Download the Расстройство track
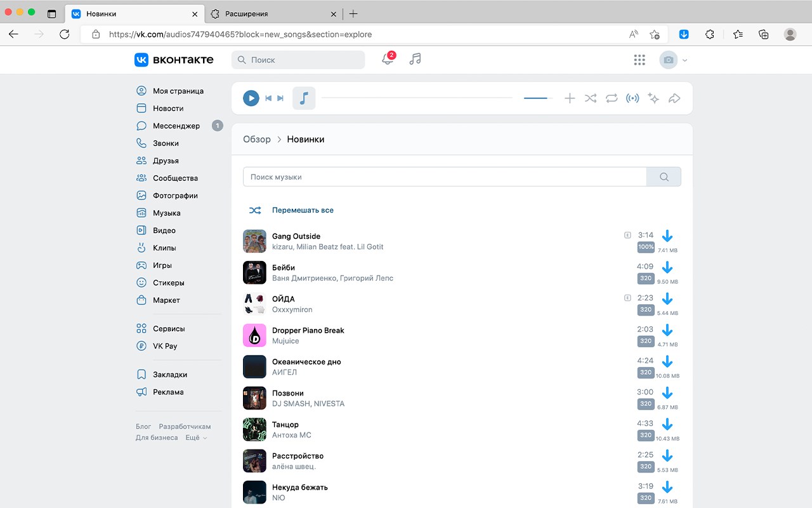Viewport: 812px width, 508px height. click(x=667, y=455)
